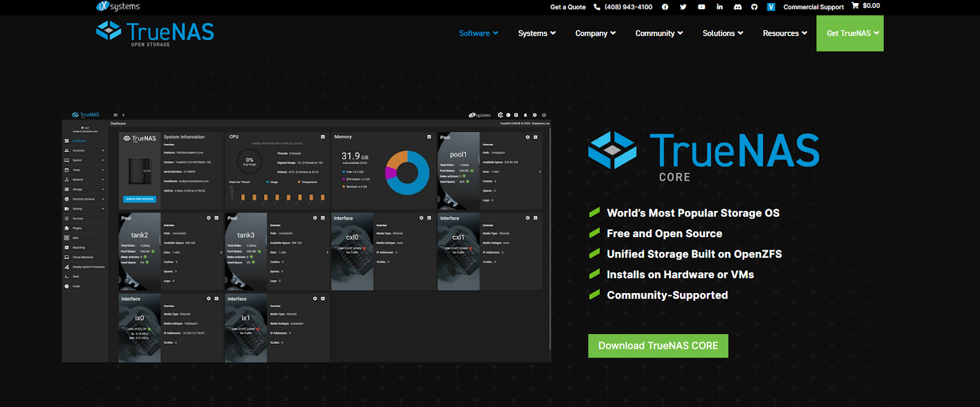This screenshot has height=407, width=980.
Task: Select the Resources menu item
Action: 785,33
